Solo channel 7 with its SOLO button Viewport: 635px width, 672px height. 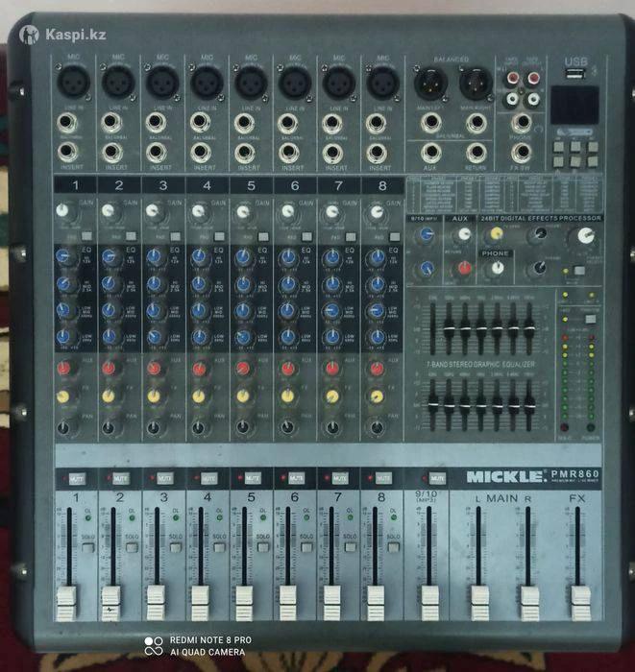coord(351,547)
